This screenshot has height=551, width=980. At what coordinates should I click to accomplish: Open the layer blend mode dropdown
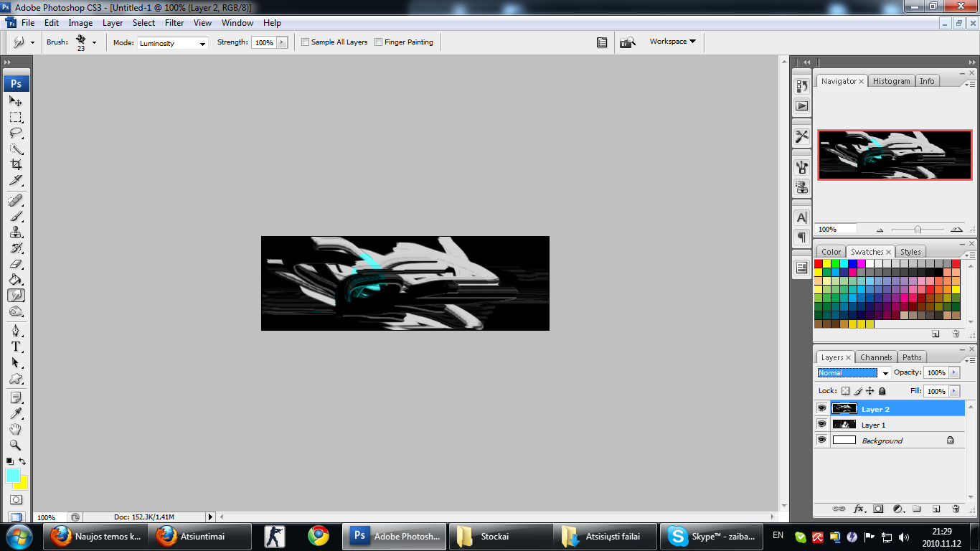click(854, 373)
